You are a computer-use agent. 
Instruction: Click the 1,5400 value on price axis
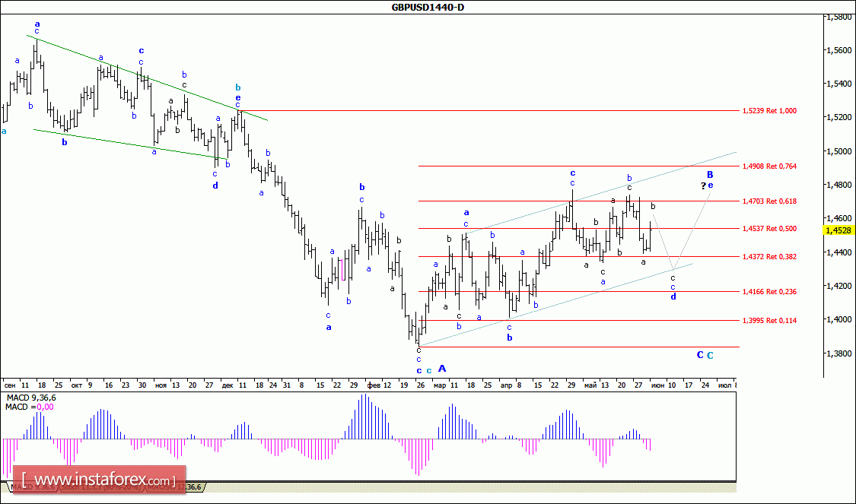click(x=840, y=84)
